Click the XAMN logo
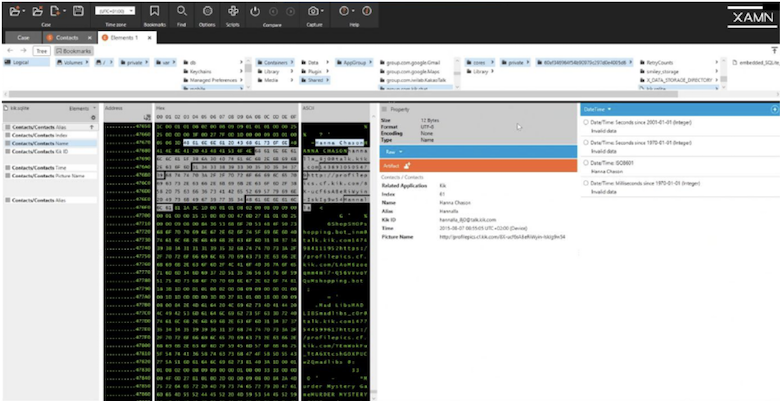 coord(753,16)
